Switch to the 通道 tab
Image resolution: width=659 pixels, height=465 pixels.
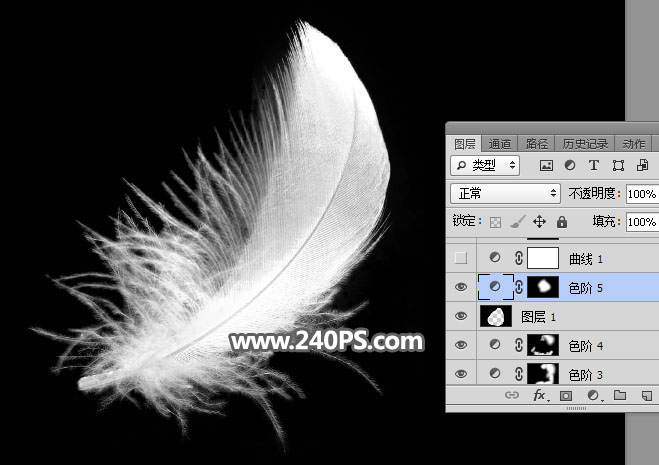pos(500,144)
